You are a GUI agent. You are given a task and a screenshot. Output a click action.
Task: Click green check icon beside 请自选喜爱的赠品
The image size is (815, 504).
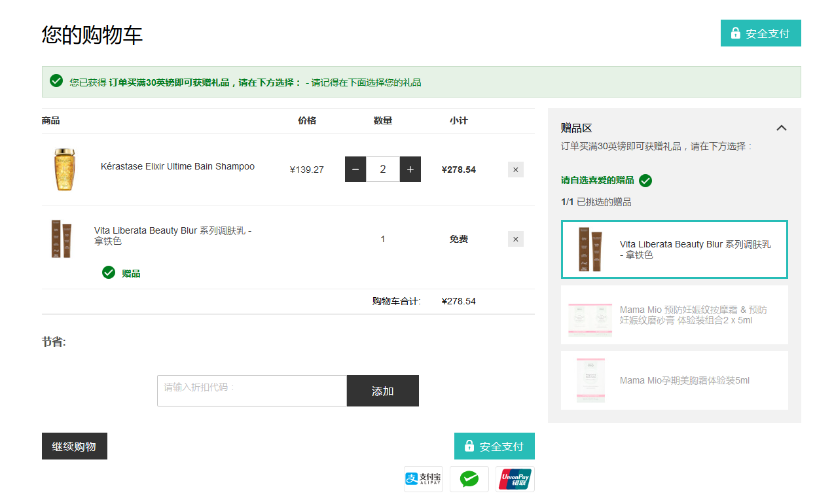(645, 180)
